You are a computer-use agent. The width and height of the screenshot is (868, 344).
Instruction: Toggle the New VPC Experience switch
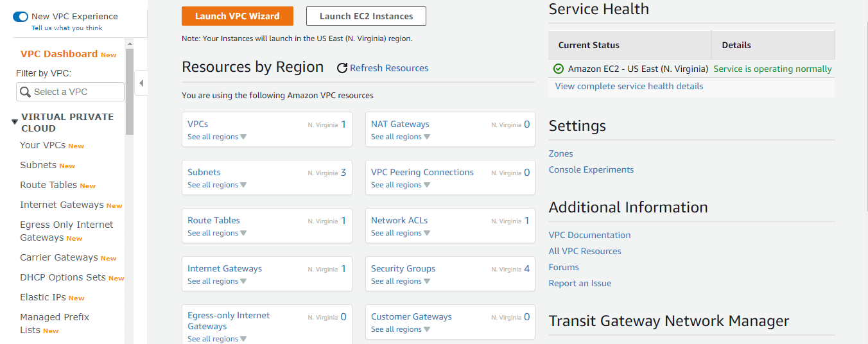[21, 17]
